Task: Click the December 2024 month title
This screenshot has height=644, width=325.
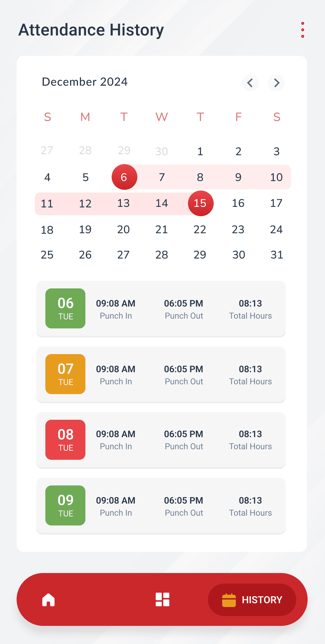Action: (x=85, y=82)
